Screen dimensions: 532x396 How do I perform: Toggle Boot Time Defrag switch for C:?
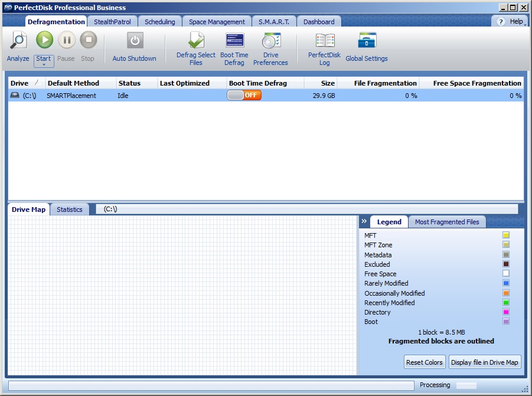point(244,95)
